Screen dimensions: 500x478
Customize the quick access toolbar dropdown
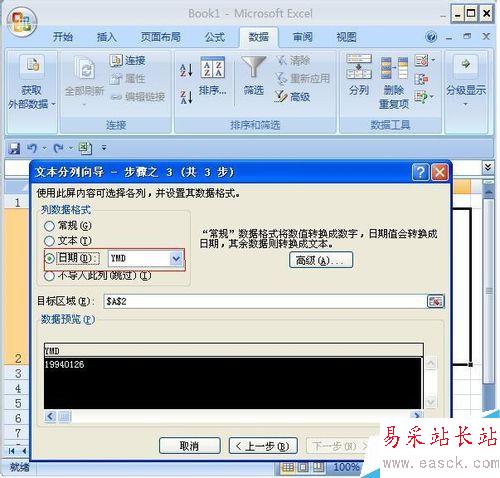[x=104, y=148]
